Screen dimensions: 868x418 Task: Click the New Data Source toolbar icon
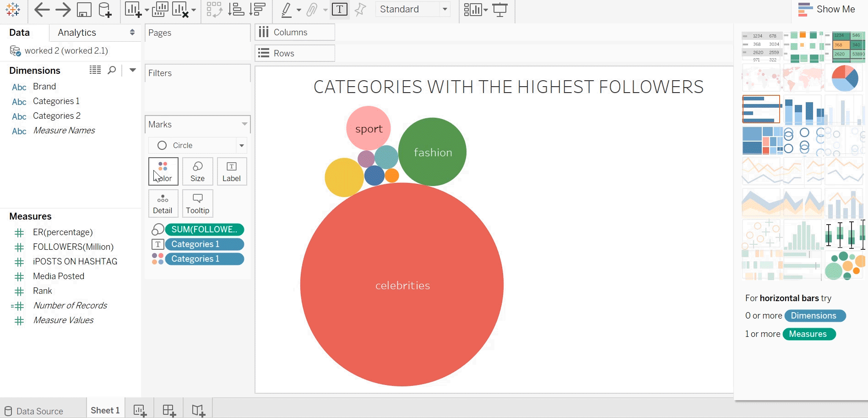105,9
